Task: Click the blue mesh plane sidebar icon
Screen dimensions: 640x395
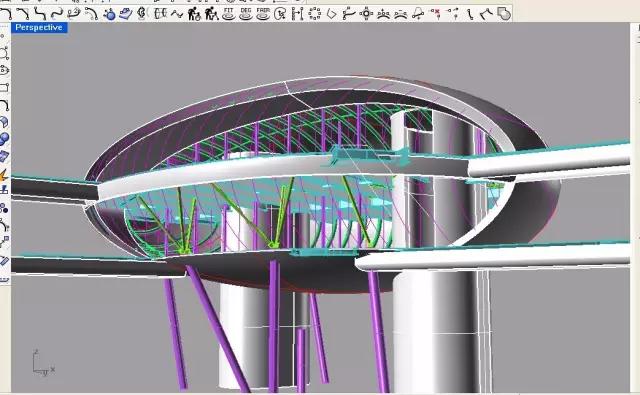Action: [4, 157]
